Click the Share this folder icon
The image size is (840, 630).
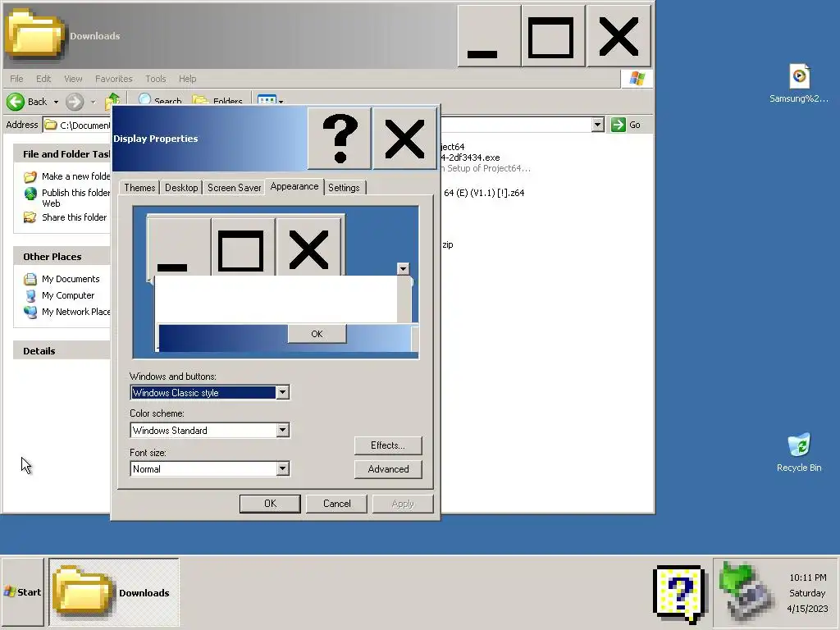pos(30,217)
